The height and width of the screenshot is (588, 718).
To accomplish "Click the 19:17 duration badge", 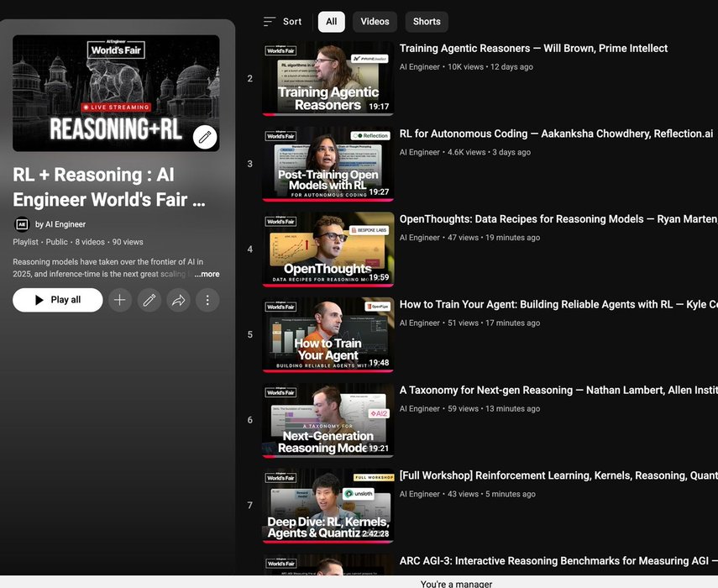I will (x=379, y=106).
